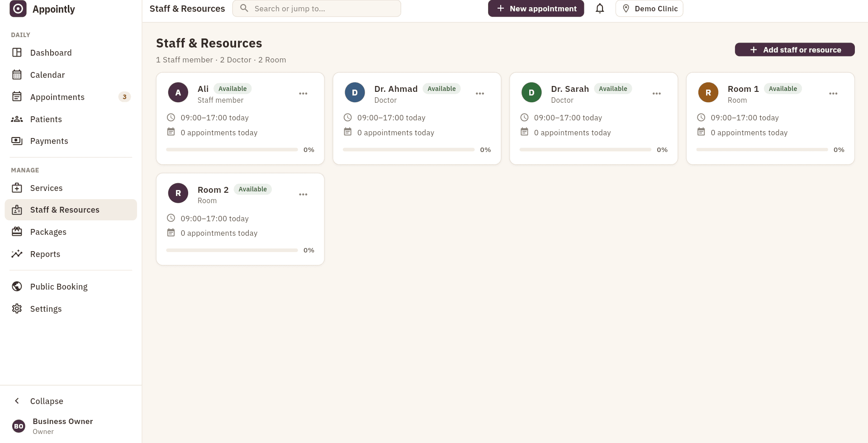This screenshot has height=443, width=868.
Task: Go to Dashboard in sidebar
Action: [71, 52]
